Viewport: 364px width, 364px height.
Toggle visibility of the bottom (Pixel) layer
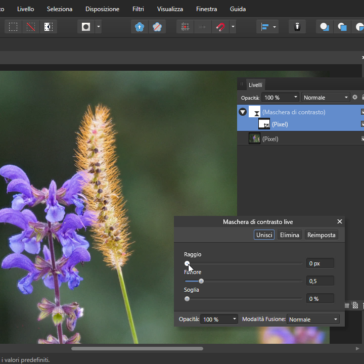(362, 139)
